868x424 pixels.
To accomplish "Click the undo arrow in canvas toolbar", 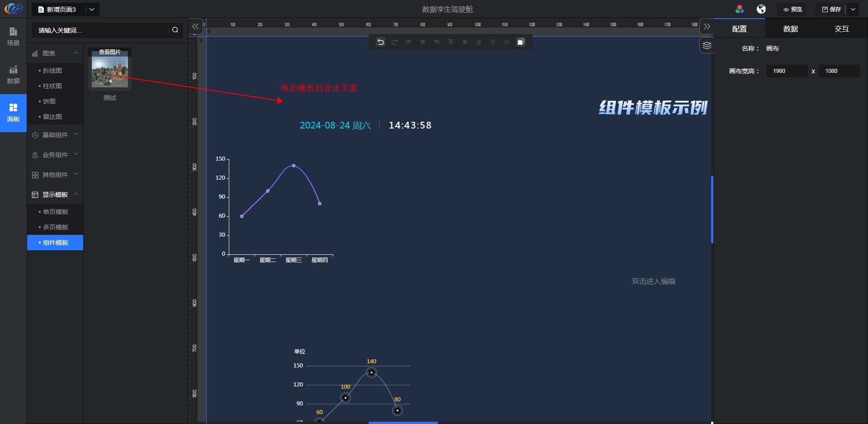I will [x=381, y=42].
